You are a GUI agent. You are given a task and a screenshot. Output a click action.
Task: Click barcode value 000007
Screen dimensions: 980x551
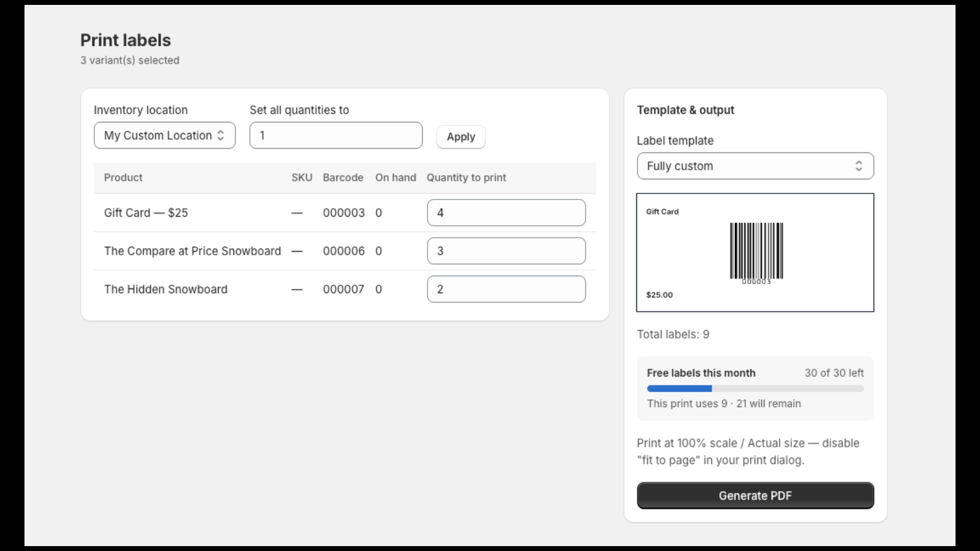pos(344,289)
